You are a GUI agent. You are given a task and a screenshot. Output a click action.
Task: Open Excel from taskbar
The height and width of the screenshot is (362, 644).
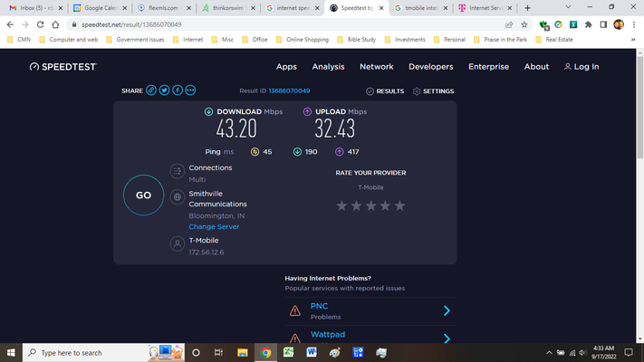click(x=289, y=353)
